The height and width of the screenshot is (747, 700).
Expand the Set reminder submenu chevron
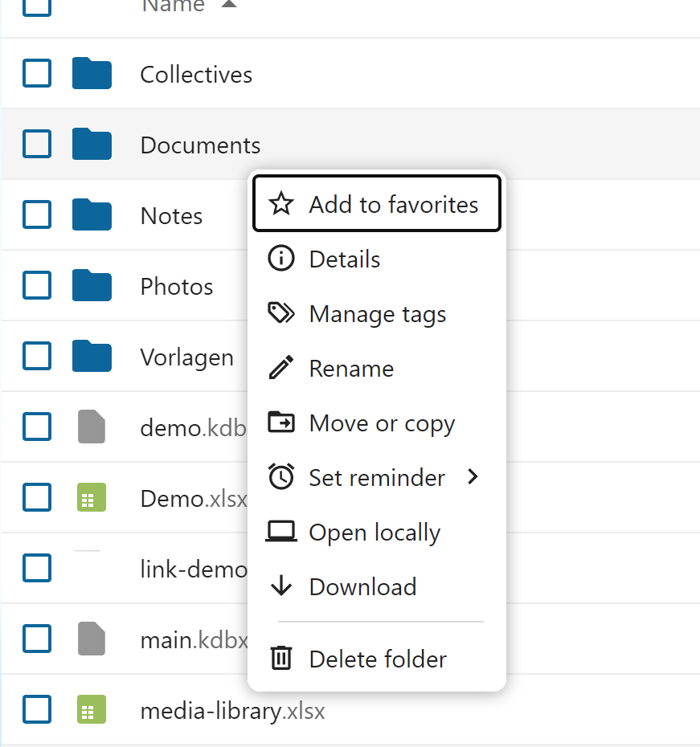tap(473, 477)
